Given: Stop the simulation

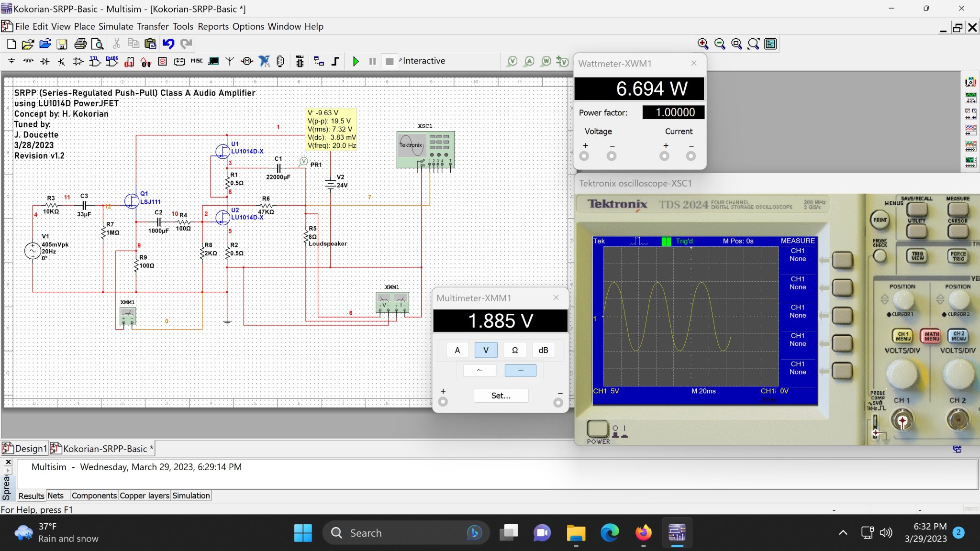Looking at the screenshot, I should click(x=390, y=61).
